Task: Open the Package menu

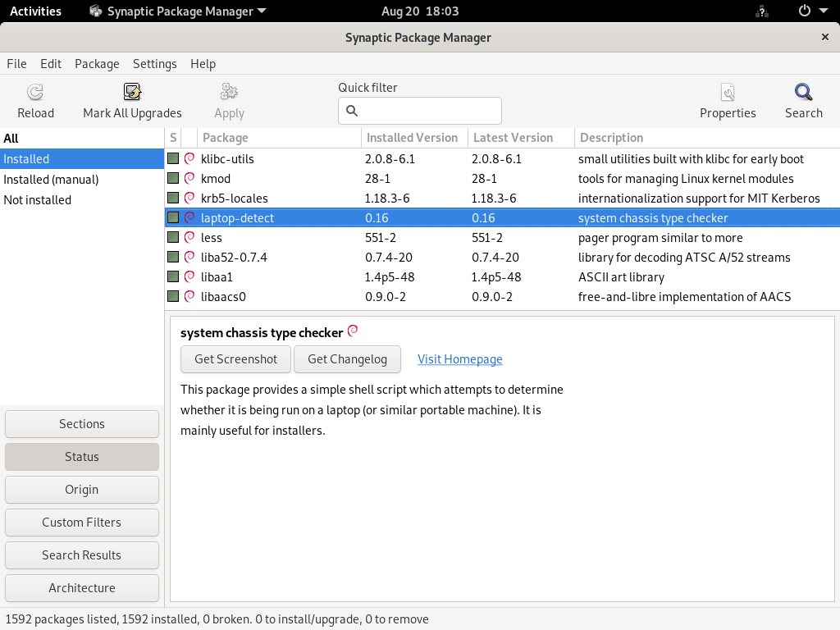Action: [97, 63]
